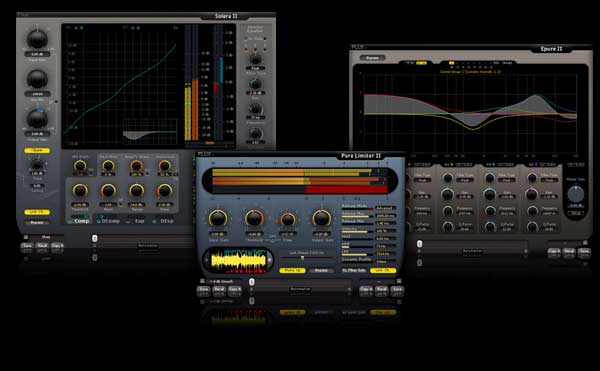Open first Epure II band Filter Type selector
Image resolution: width=600 pixels, height=371 pixels.
click(x=422, y=180)
